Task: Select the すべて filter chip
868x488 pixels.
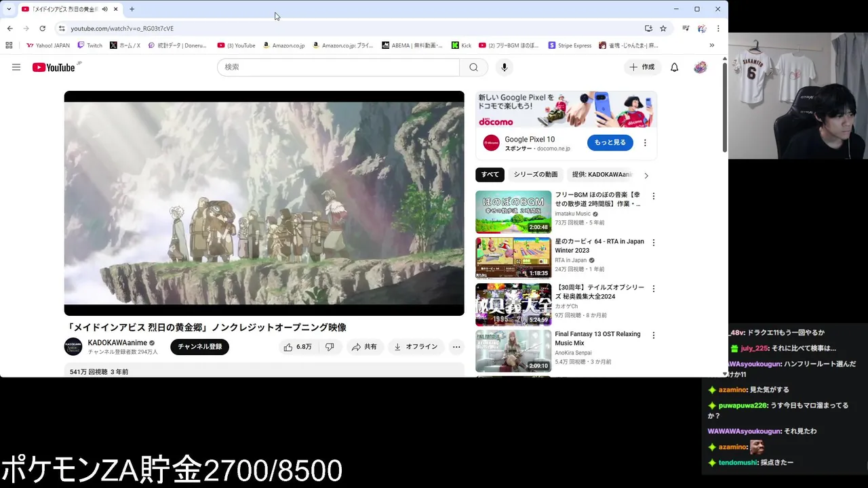Action: pos(490,175)
